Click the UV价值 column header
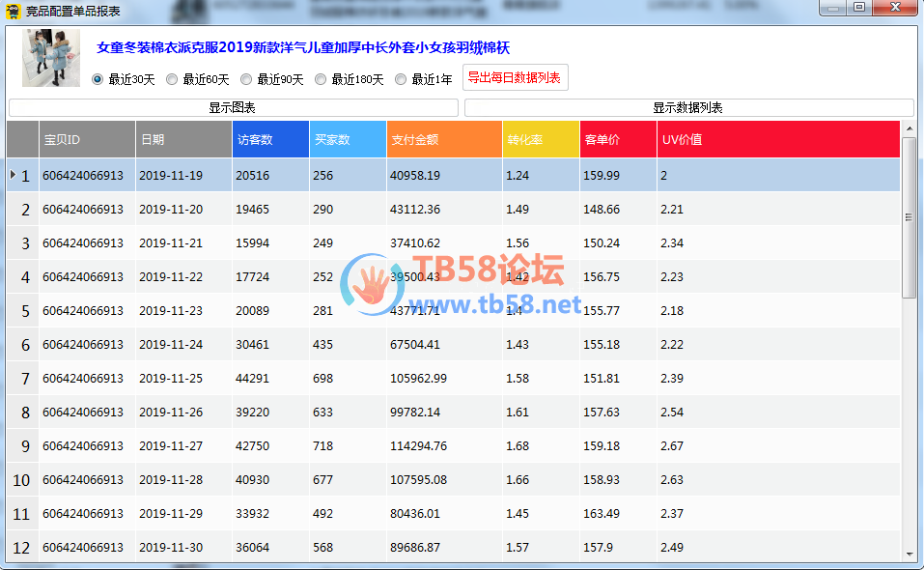The height and width of the screenshot is (570, 924). [777, 139]
